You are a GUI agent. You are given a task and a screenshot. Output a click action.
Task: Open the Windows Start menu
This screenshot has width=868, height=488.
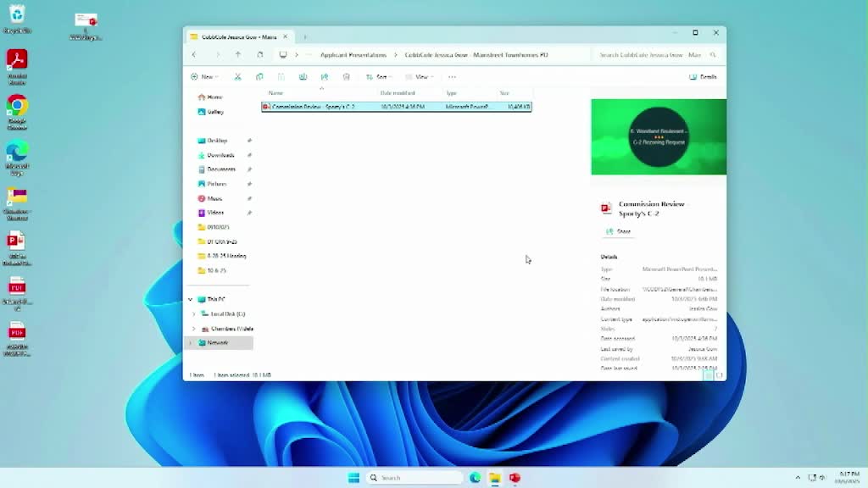click(x=353, y=478)
